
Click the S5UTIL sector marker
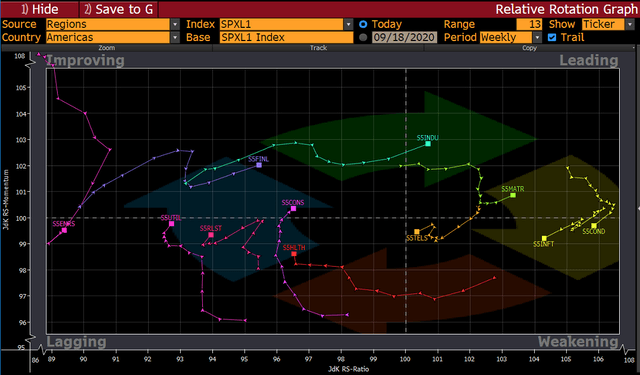171,224
